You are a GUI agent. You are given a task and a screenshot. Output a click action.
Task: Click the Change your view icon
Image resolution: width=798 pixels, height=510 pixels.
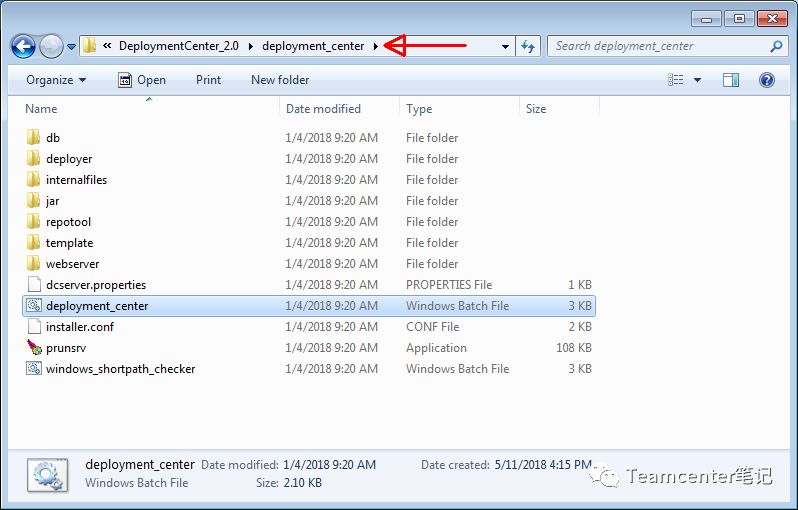[x=677, y=80]
